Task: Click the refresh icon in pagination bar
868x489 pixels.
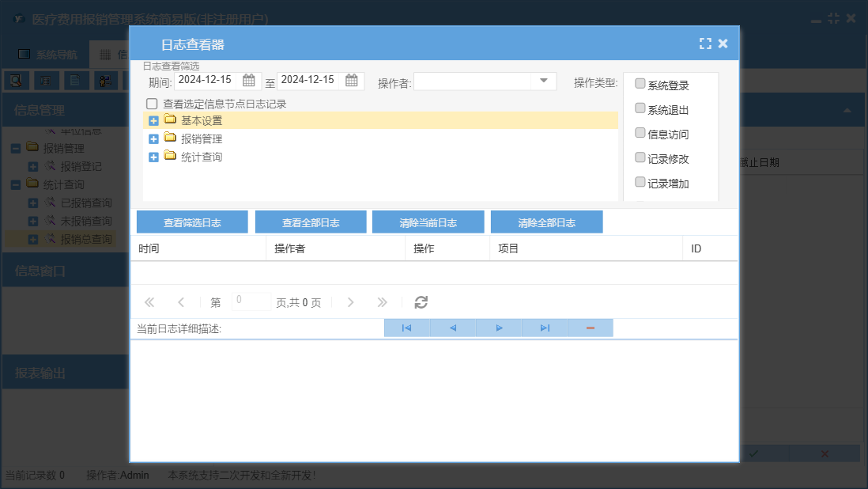Action: point(421,302)
